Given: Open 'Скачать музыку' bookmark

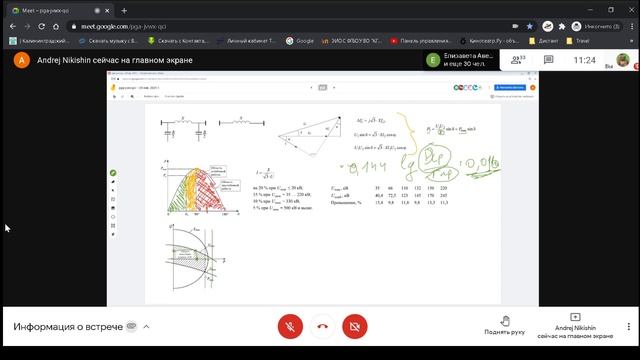Looking at the screenshot, I should [x=109, y=41].
